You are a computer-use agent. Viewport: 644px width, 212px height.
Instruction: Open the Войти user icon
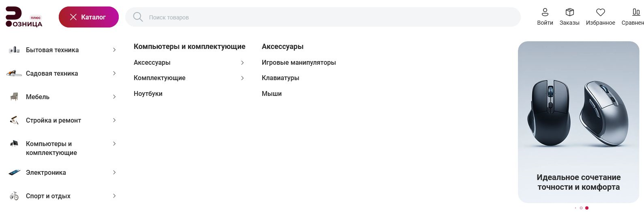click(x=545, y=12)
